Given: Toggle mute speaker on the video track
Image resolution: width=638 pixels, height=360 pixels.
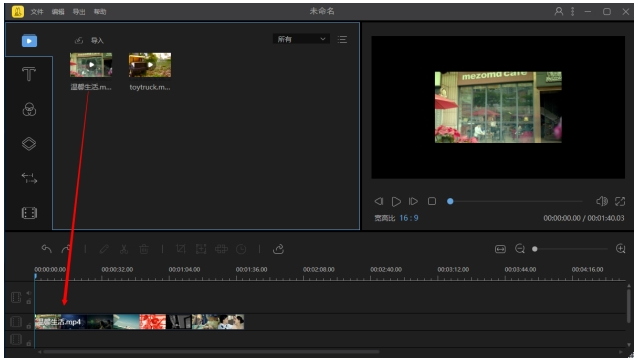Looking at the screenshot, I should tap(28, 293).
